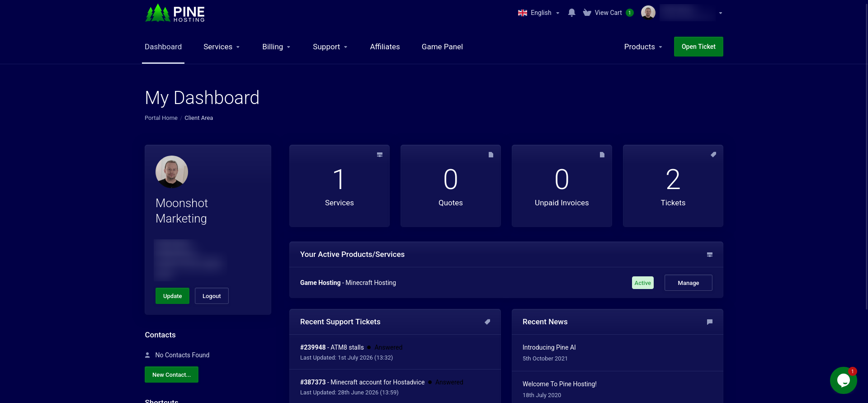
Task: Manage the Minecraft Hosting service
Action: pos(688,283)
